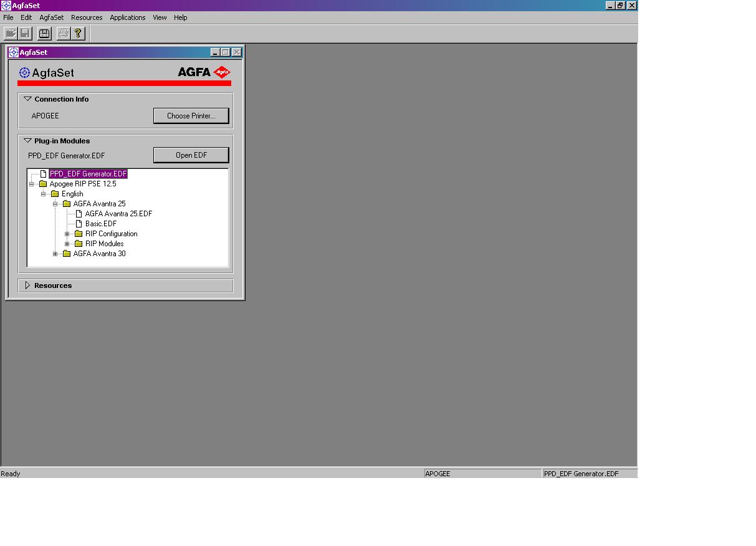Open the AgfaSet menu
The height and width of the screenshot is (546, 756).
click(x=52, y=17)
